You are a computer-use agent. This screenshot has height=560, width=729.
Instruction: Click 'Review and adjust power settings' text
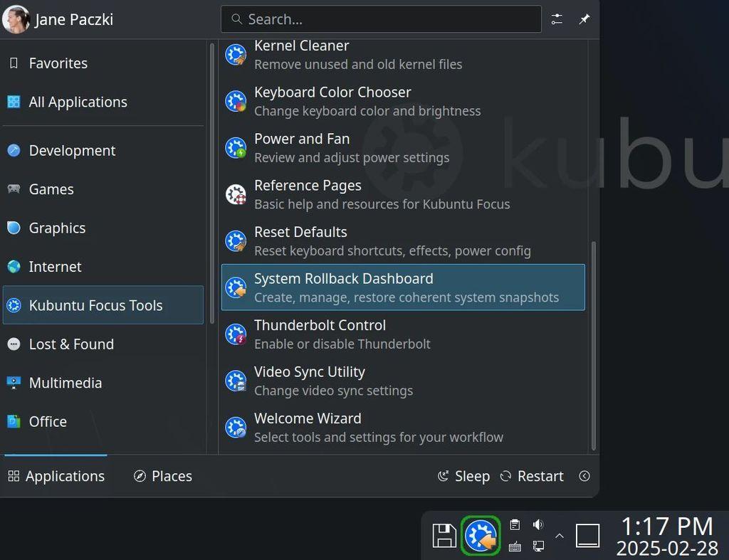point(352,157)
